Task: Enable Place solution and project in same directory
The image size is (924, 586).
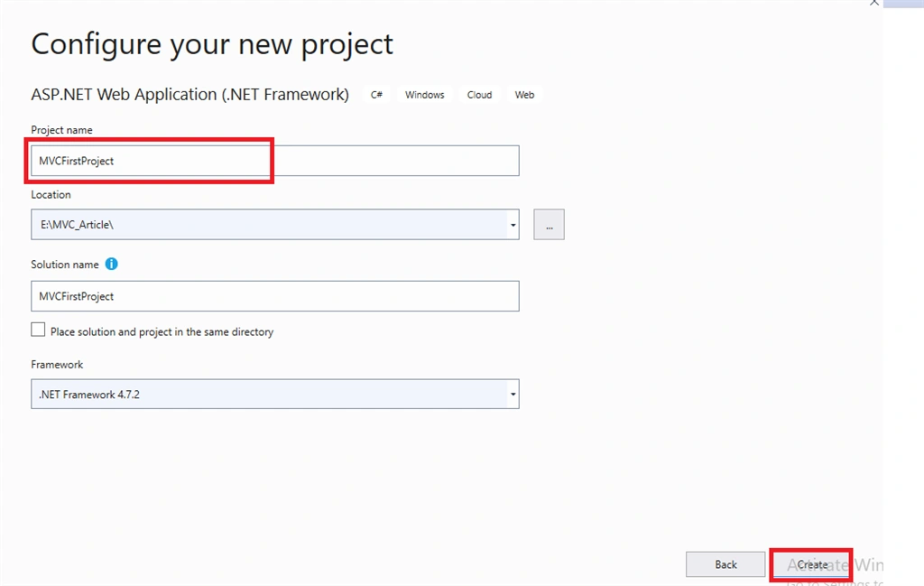Action: 38,330
